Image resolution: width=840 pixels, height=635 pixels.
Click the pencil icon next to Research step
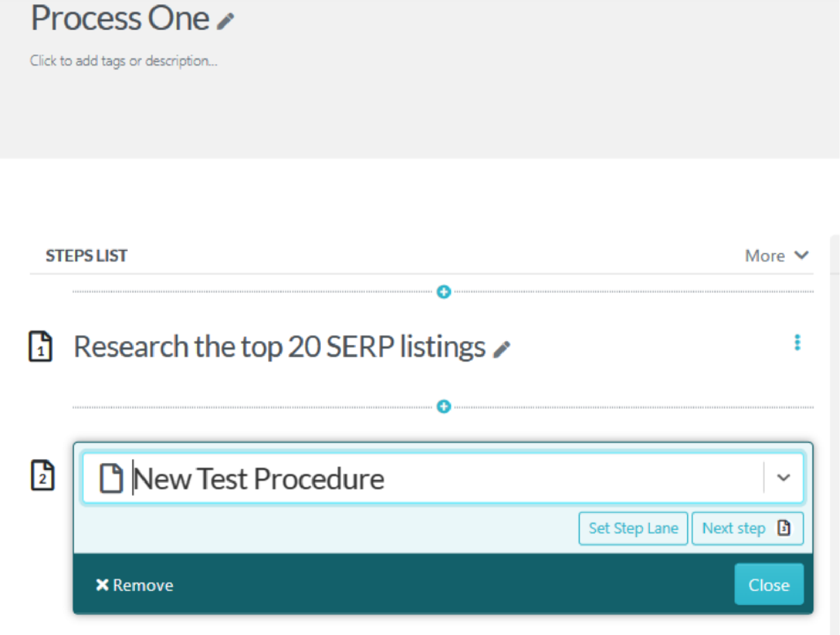tap(502, 350)
